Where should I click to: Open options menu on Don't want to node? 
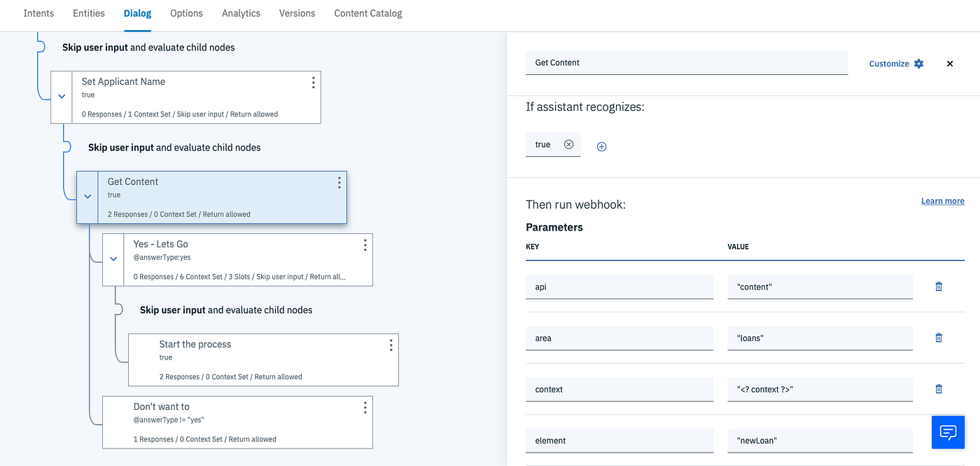tap(365, 407)
